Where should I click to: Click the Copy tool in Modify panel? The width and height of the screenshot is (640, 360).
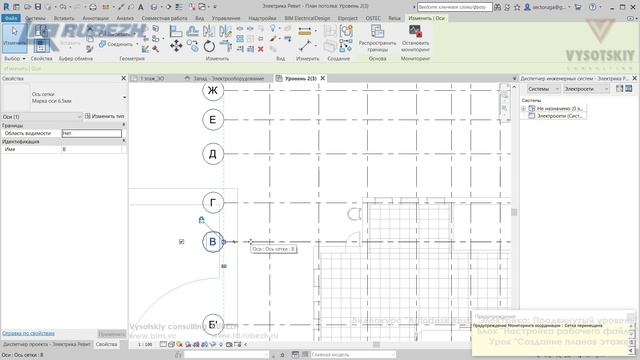[x=193, y=46]
